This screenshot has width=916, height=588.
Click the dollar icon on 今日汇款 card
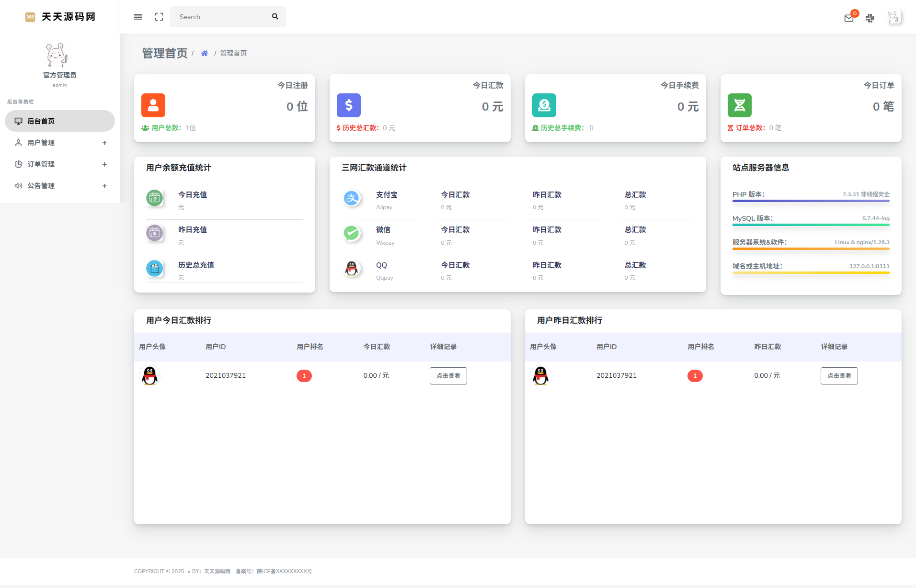(x=349, y=105)
